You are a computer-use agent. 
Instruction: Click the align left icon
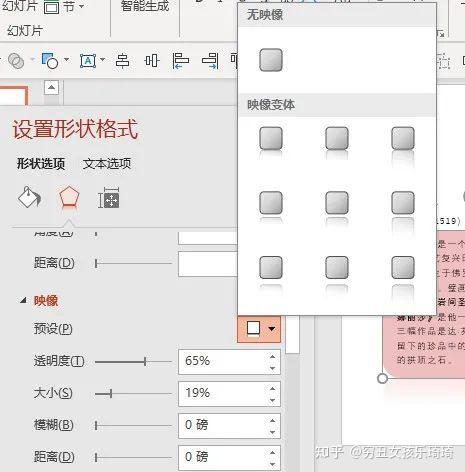pos(181,61)
